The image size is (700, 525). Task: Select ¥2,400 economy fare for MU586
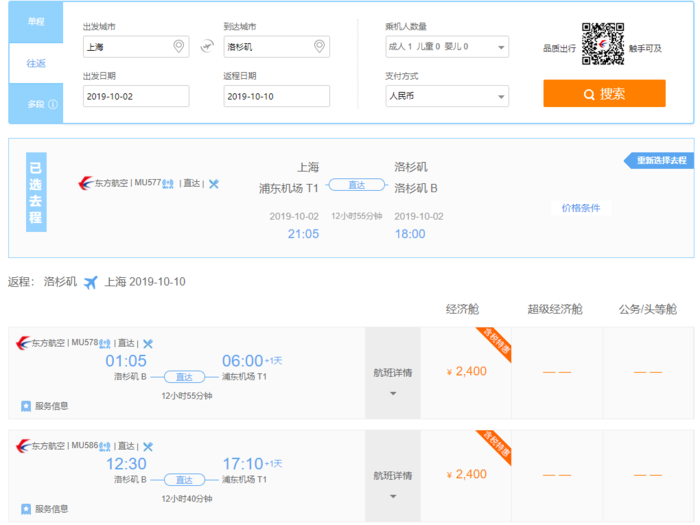pyautogui.click(x=466, y=474)
